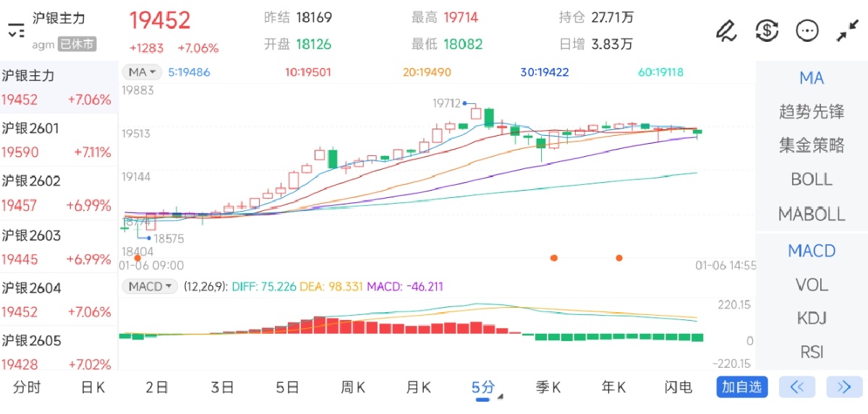Tap the 5:19486 MA5 value
The image size is (868, 414).
[189, 72]
